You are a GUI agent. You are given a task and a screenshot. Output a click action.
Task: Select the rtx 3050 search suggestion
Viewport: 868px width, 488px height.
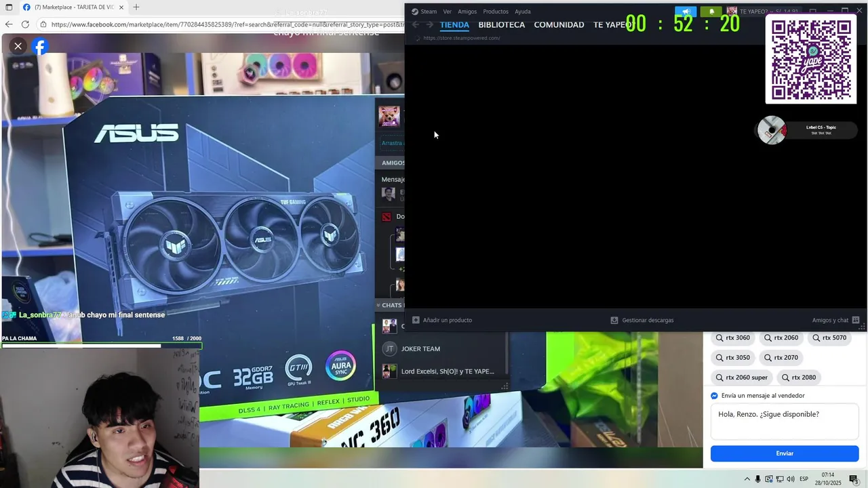pos(733,357)
